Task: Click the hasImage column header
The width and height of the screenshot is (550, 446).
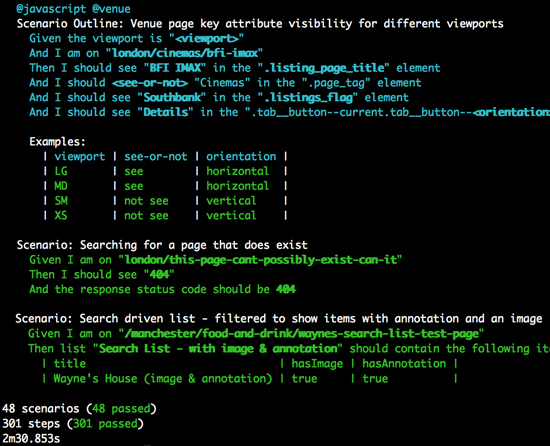Action: point(317,364)
